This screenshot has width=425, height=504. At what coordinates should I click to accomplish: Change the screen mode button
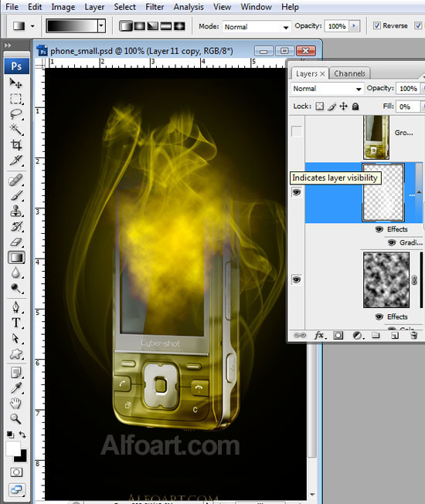pyautogui.click(x=16, y=490)
